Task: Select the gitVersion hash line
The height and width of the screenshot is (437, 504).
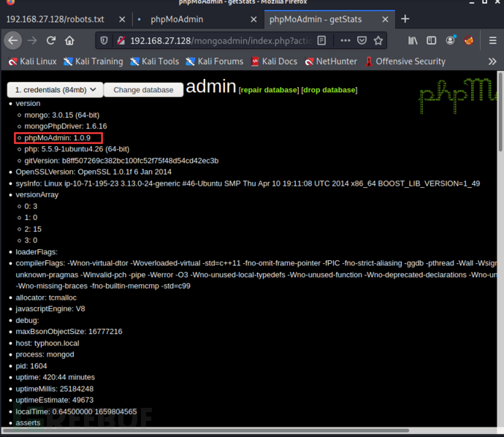Action: [x=121, y=161]
